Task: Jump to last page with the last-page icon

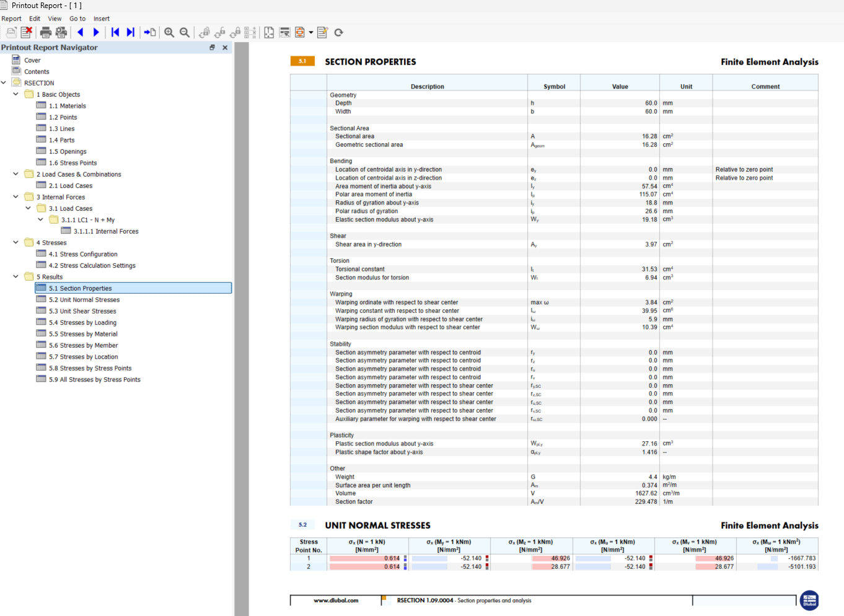Action: [x=130, y=32]
